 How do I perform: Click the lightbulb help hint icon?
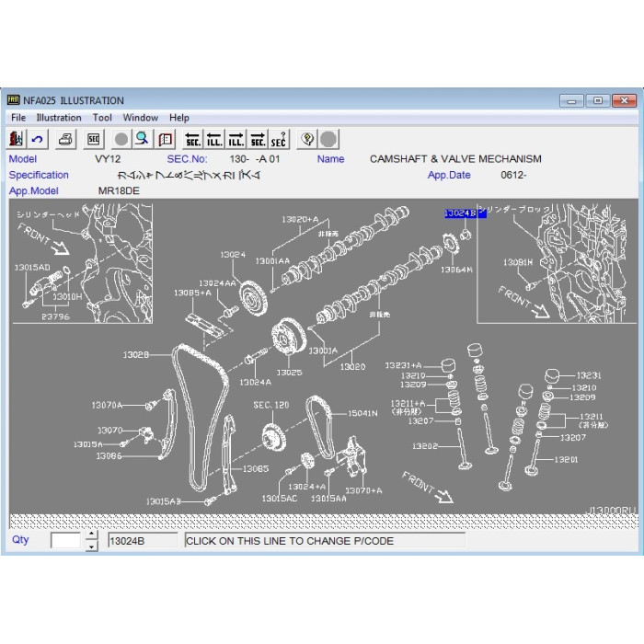[x=307, y=139]
